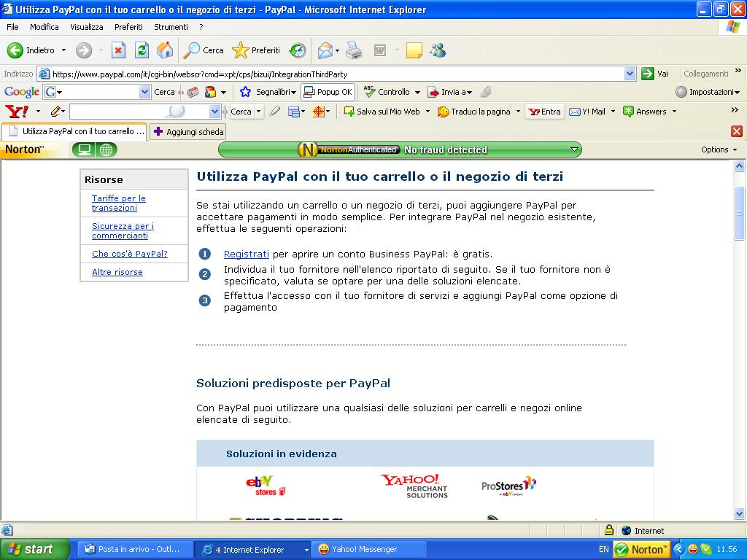Click the Mail envelope toolbar icon
This screenshot has width=747, height=560.
[x=325, y=50]
